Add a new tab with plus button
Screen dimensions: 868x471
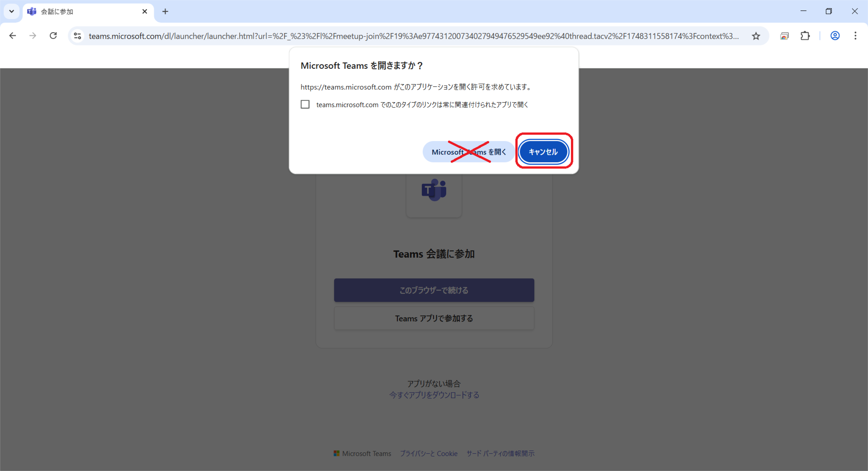(165, 11)
